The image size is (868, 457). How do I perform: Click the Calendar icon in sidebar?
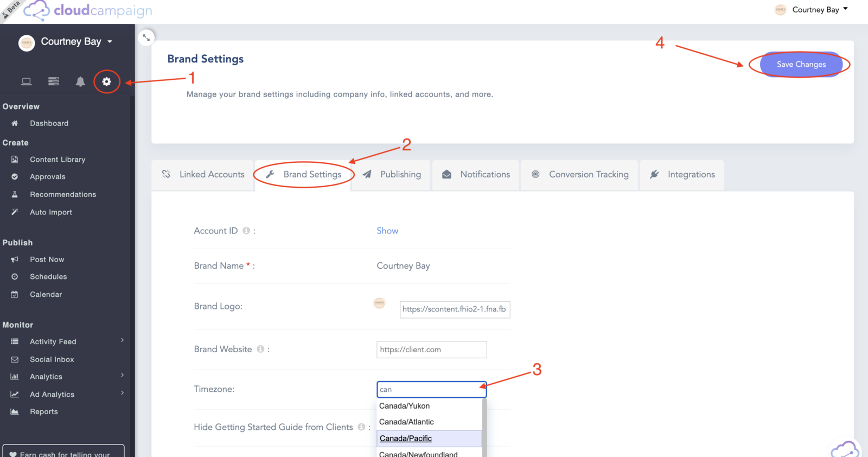tap(15, 294)
